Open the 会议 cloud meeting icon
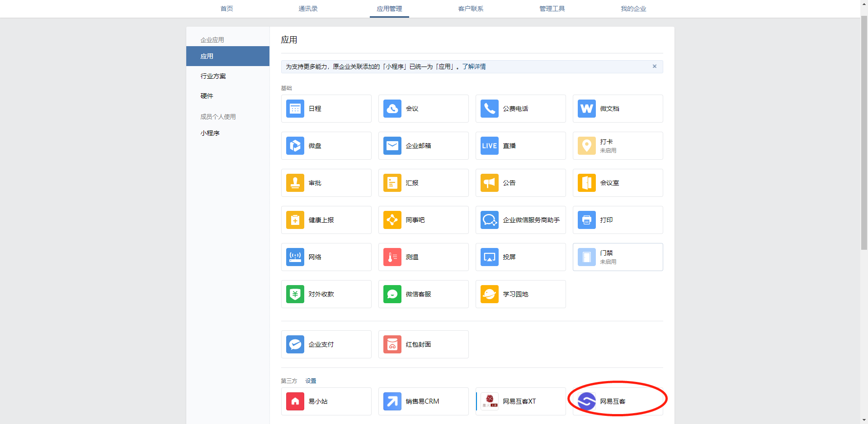Screen dimensions: 868x424 pyautogui.click(x=392, y=109)
